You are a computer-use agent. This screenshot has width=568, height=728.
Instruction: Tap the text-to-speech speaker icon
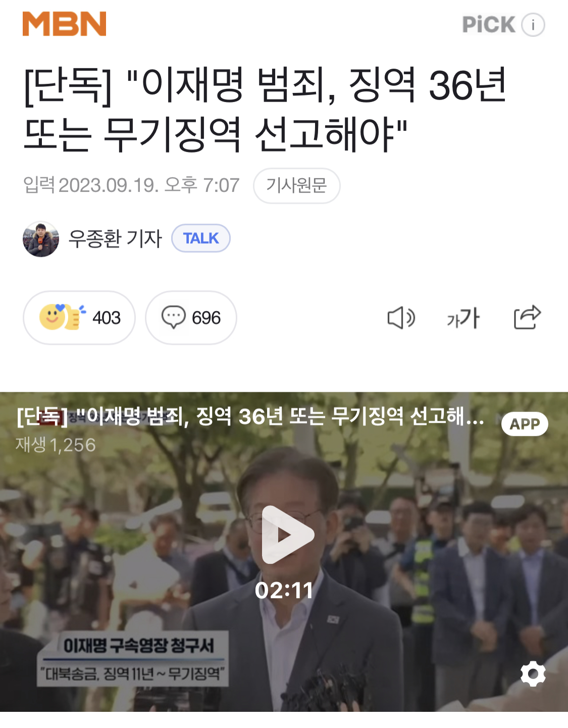[x=401, y=318]
